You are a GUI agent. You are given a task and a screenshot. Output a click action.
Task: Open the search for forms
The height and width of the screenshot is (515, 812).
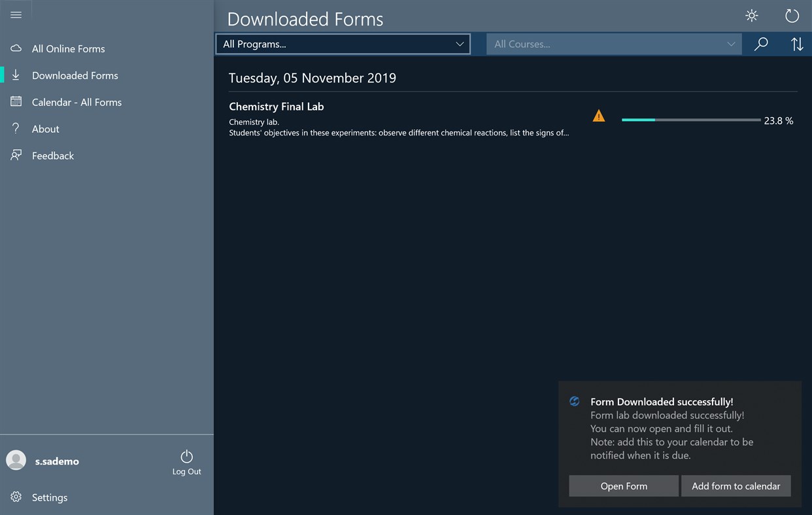coord(760,44)
